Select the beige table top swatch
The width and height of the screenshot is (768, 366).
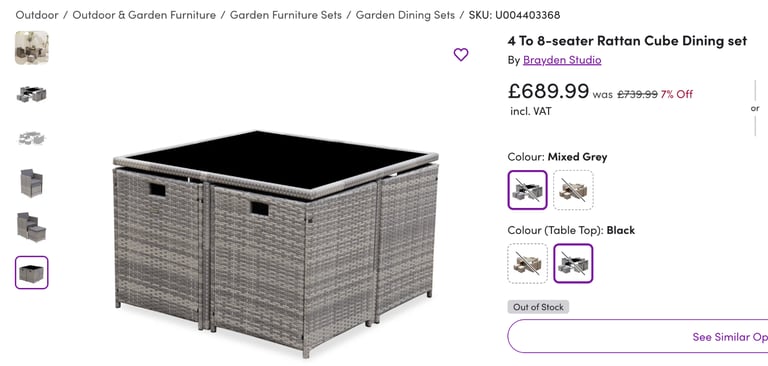(528, 264)
